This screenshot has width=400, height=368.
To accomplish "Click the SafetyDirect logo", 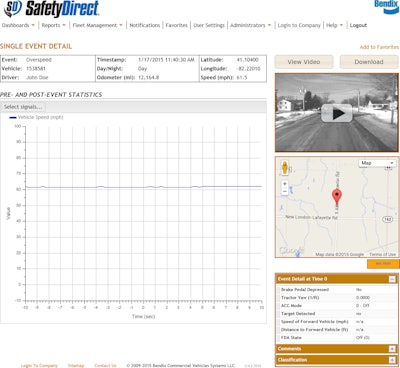I will [x=51, y=9].
